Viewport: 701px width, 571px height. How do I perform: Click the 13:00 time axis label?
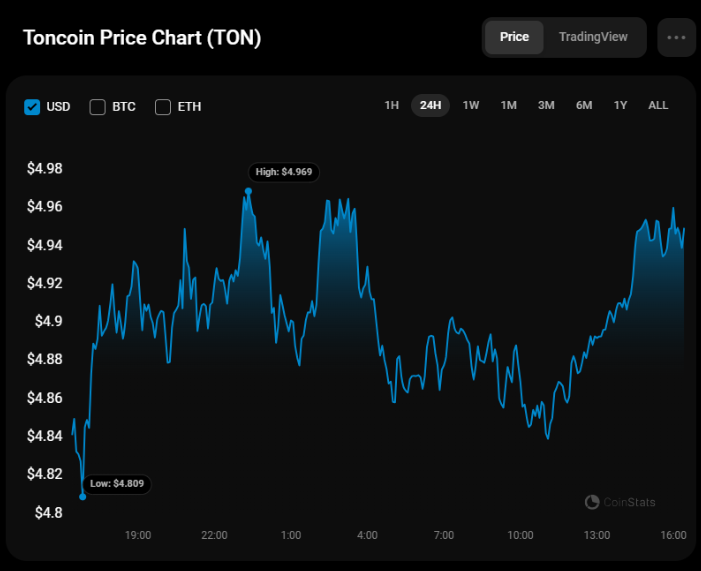(597, 535)
